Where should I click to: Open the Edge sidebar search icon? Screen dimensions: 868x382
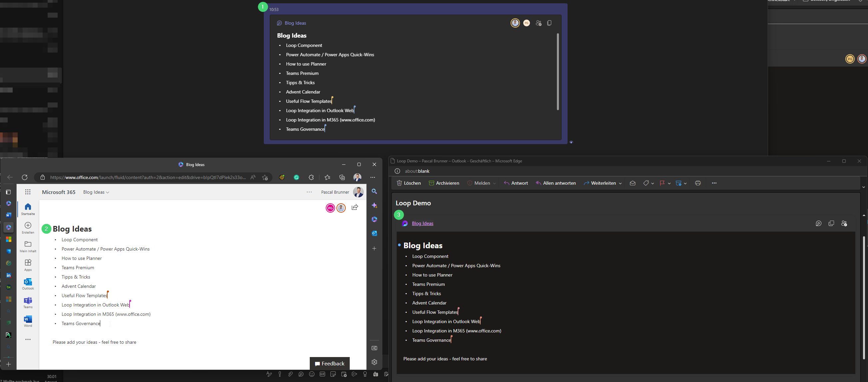(x=374, y=191)
